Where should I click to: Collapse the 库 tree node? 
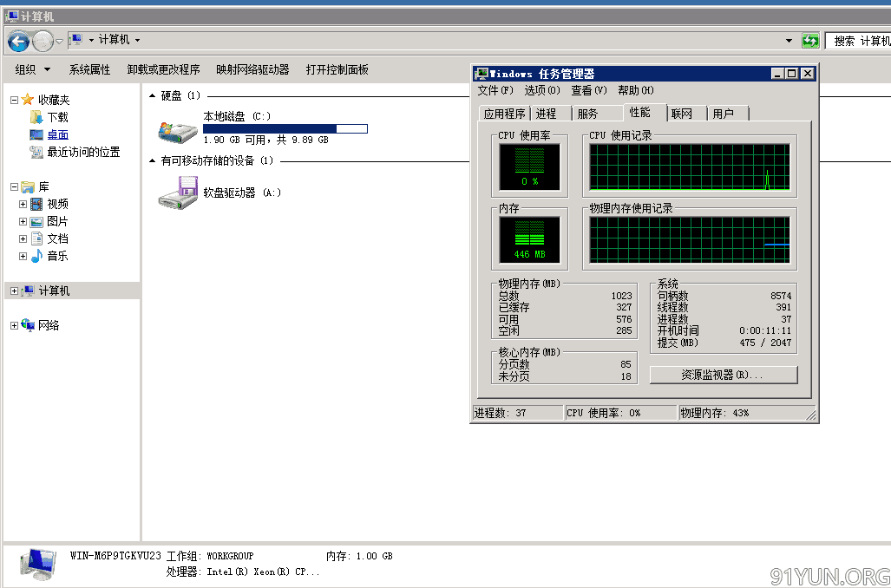(x=14, y=186)
